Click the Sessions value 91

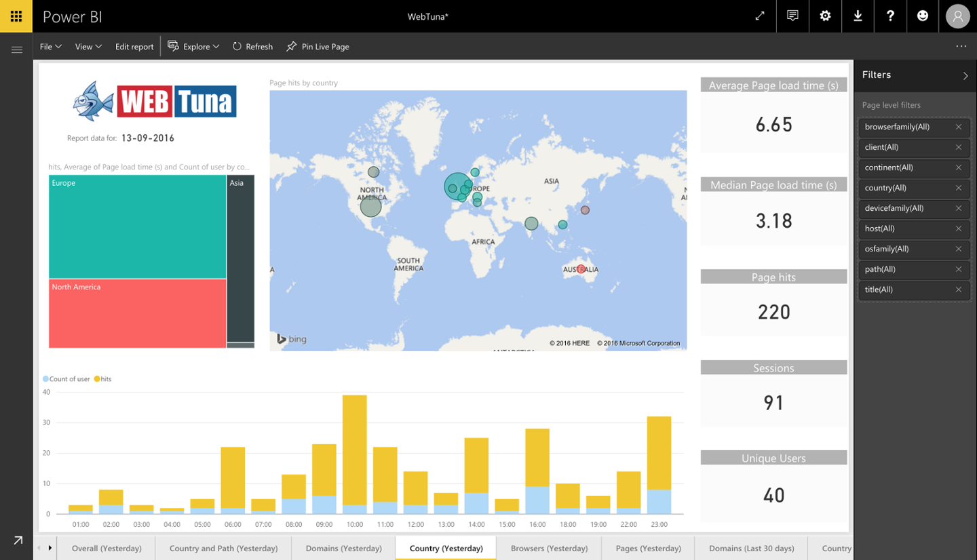coord(773,403)
